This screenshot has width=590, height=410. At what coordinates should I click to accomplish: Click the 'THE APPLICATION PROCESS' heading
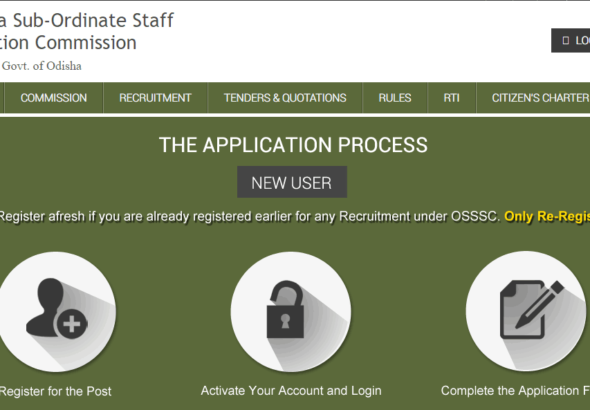(293, 145)
